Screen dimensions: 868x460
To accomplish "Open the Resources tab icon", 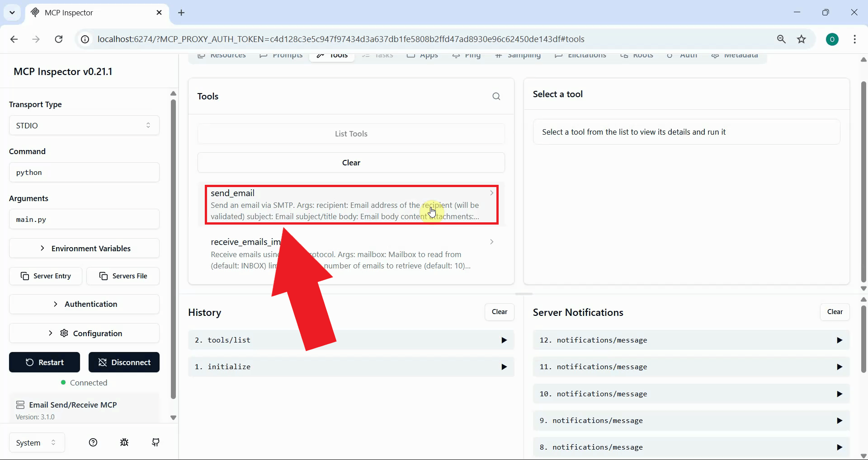I will point(202,56).
